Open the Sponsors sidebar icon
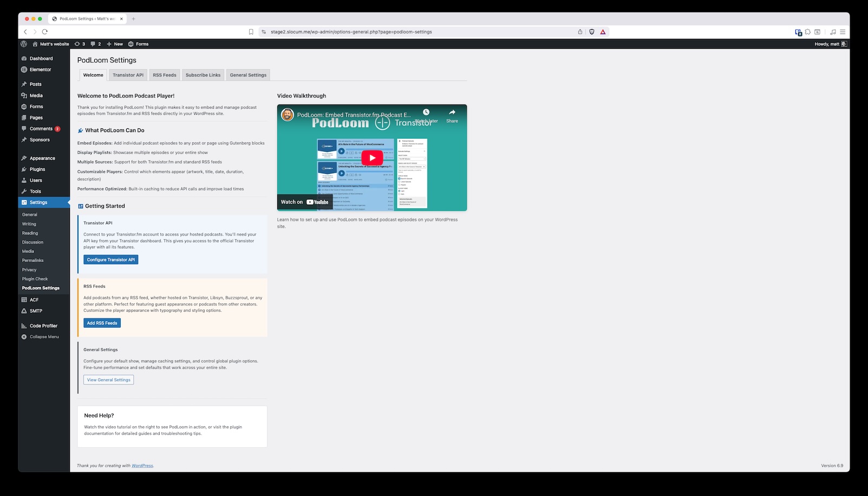Screen dimensions: 868x496 click(24, 140)
